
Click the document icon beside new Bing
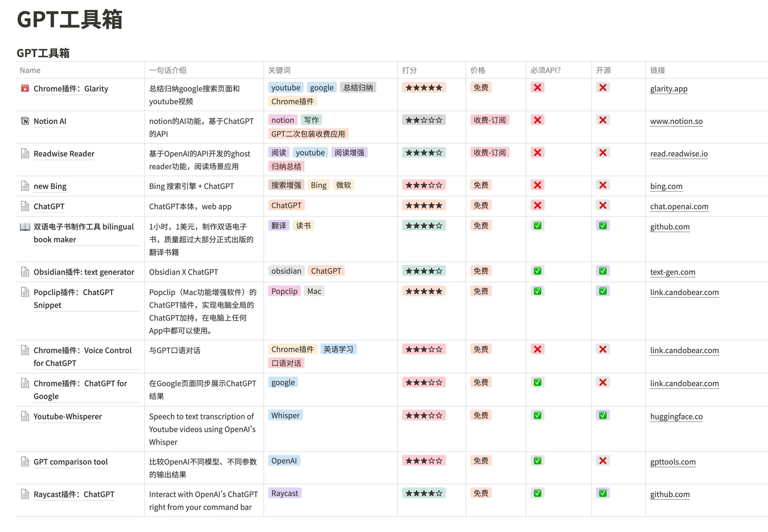[25, 186]
